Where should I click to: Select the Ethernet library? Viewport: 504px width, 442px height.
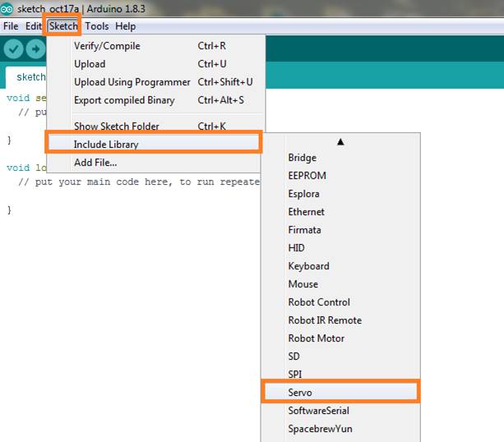340,212
